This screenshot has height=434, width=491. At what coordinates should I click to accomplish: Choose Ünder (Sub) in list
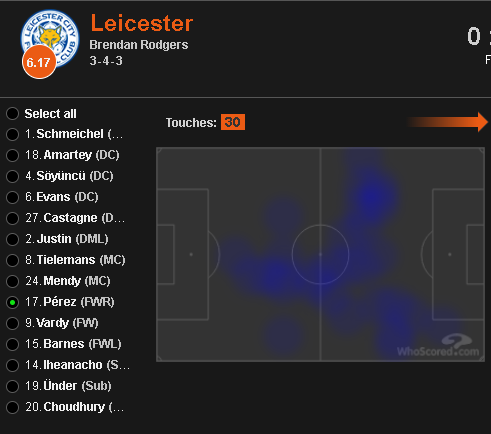click(12, 386)
